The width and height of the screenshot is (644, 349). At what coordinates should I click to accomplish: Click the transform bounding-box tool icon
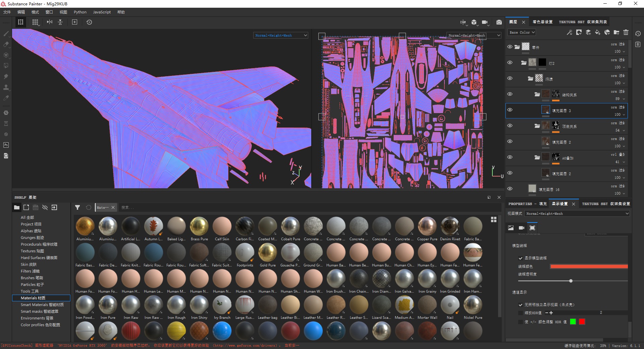(x=20, y=22)
